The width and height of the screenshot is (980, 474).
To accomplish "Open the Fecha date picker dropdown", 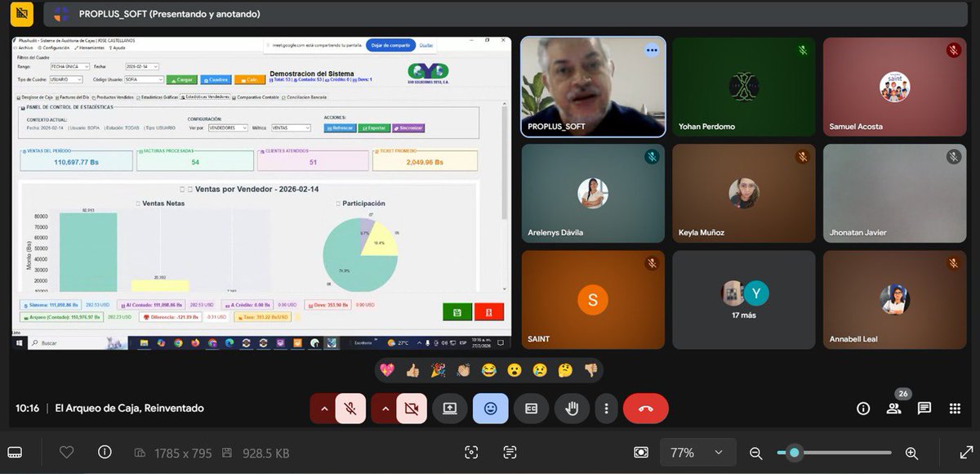I will (x=142, y=66).
